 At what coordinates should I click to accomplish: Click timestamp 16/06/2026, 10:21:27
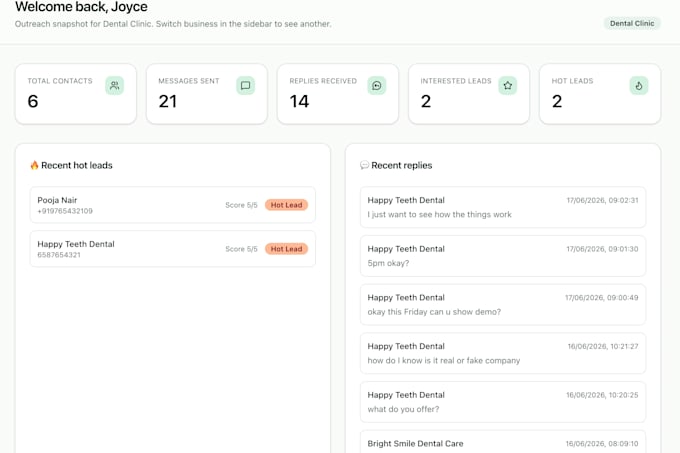point(603,346)
